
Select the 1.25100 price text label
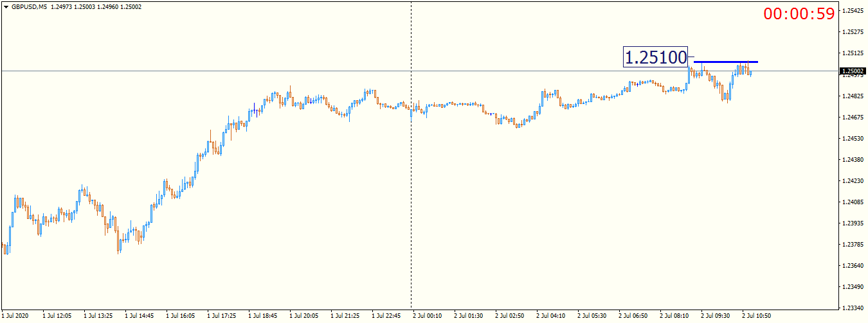click(656, 57)
